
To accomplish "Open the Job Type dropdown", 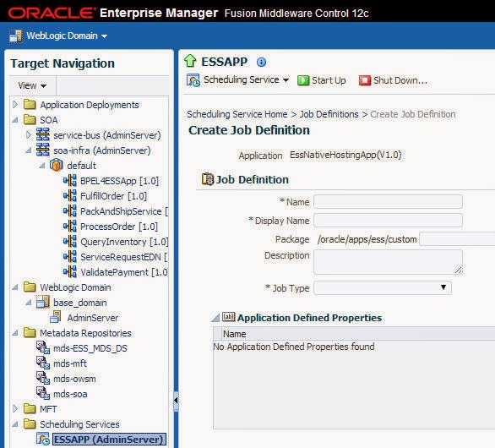I will [x=383, y=288].
